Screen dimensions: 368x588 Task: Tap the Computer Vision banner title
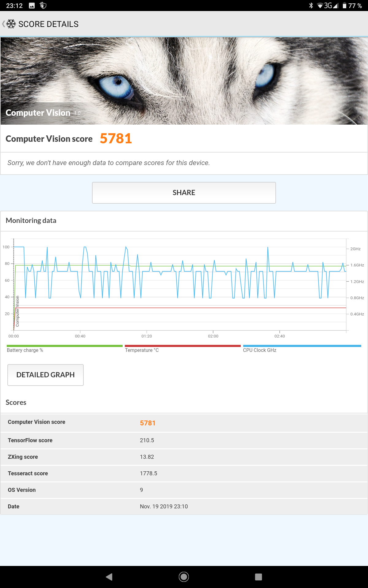tap(38, 113)
